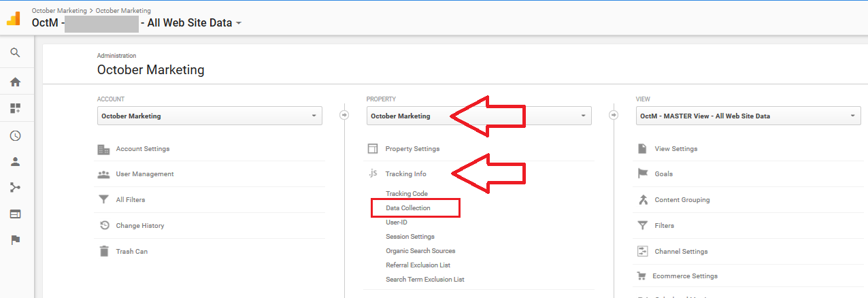This screenshot has width=868, height=298.
Task: Click the Trash Can bin icon
Action: pyautogui.click(x=104, y=251)
